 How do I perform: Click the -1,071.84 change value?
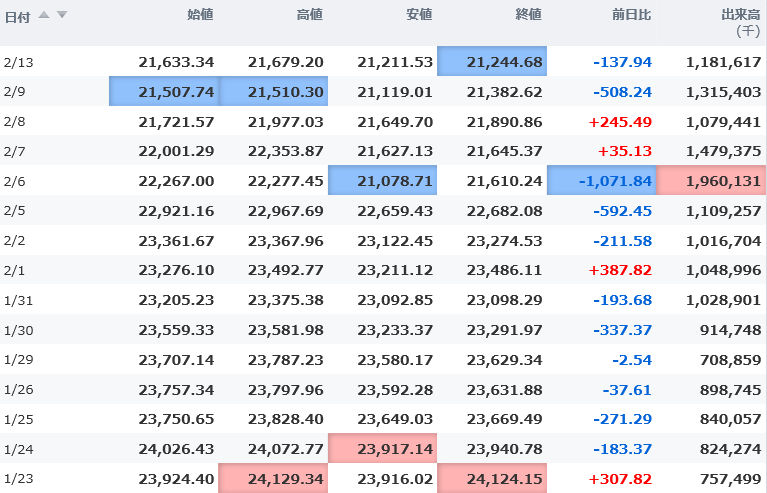[615, 181]
